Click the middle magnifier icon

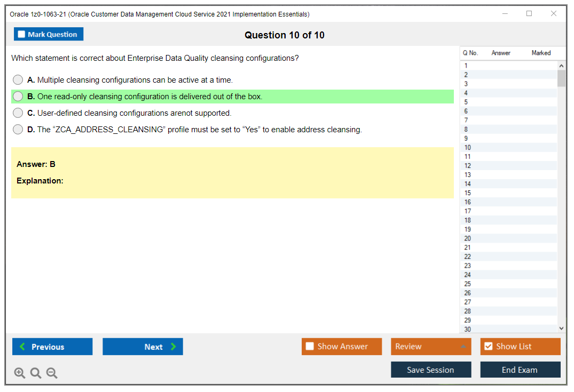pyautogui.click(x=35, y=373)
